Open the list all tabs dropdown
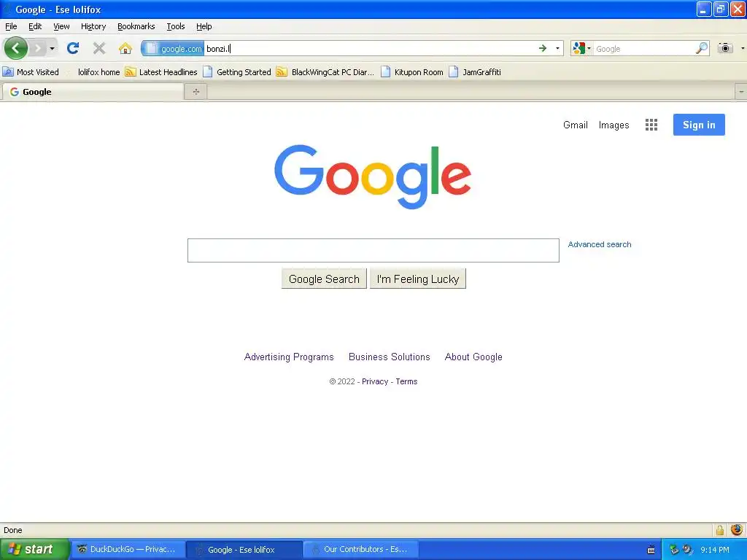Viewport: 747px width, 560px height. [741, 92]
